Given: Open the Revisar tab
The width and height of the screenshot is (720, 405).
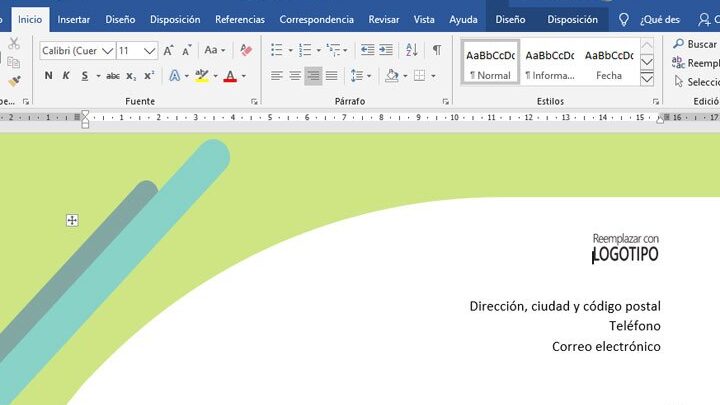Looking at the screenshot, I should click(384, 19).
